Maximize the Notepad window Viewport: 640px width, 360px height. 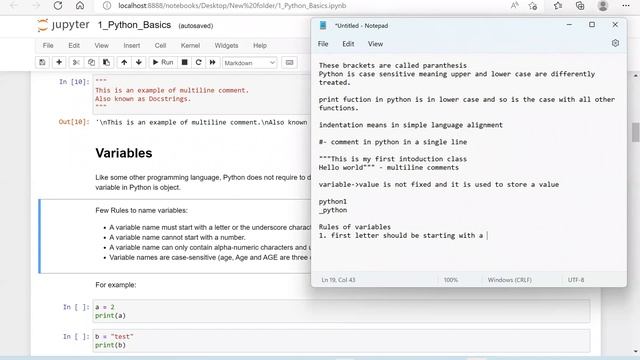(592, 25)
